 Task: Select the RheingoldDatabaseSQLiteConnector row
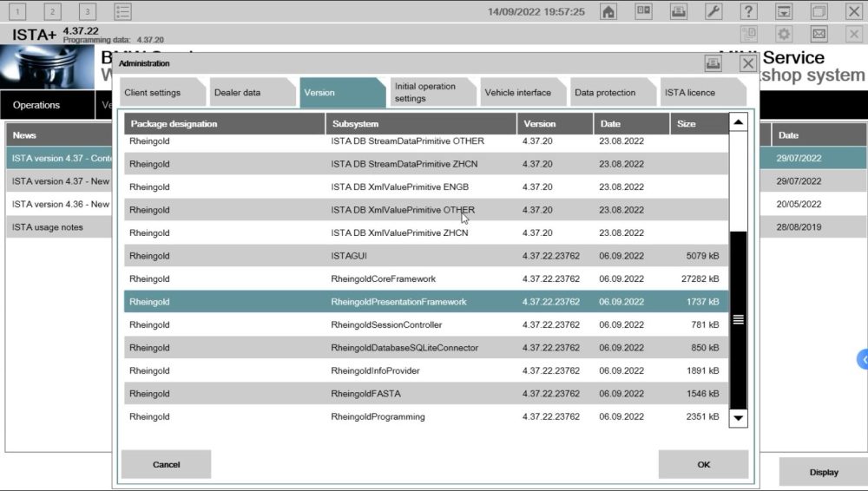(425, 348)
